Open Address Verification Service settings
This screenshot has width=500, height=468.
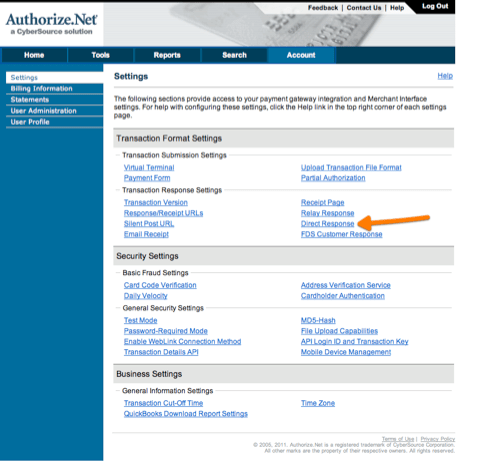coord(345,285)
